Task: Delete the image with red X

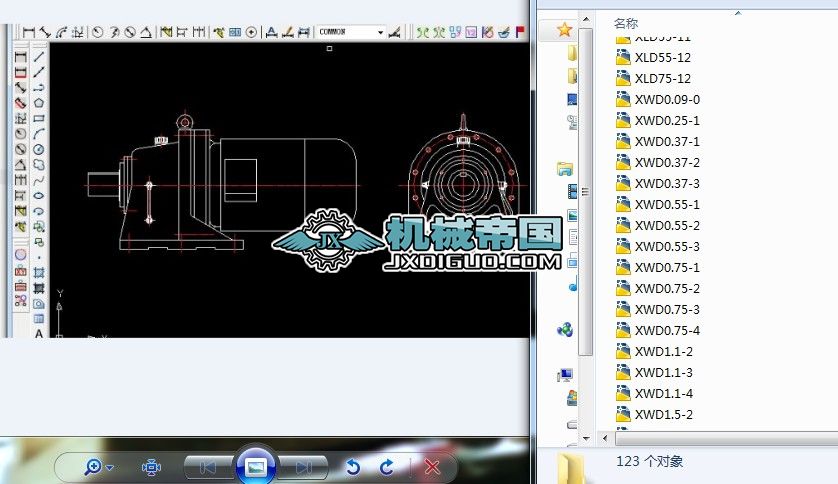Action: click(432, 467)
